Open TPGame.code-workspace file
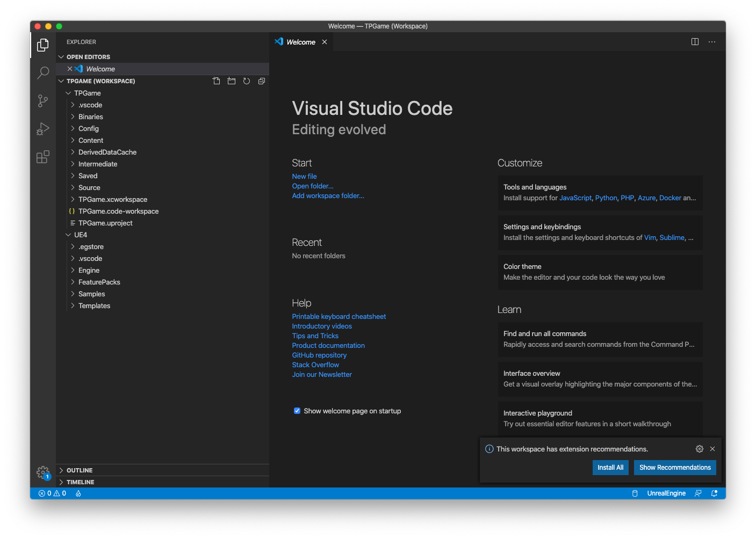The width and height of the screenshot is (756, 539). pyautogui.click(x=162, y=212)
